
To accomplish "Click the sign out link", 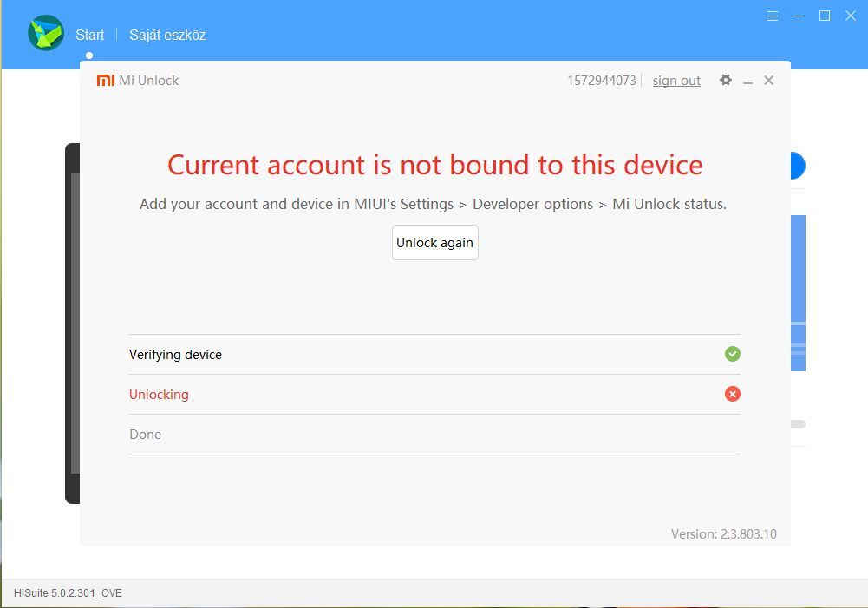I will pyautogui.click(x=676, y=81).
